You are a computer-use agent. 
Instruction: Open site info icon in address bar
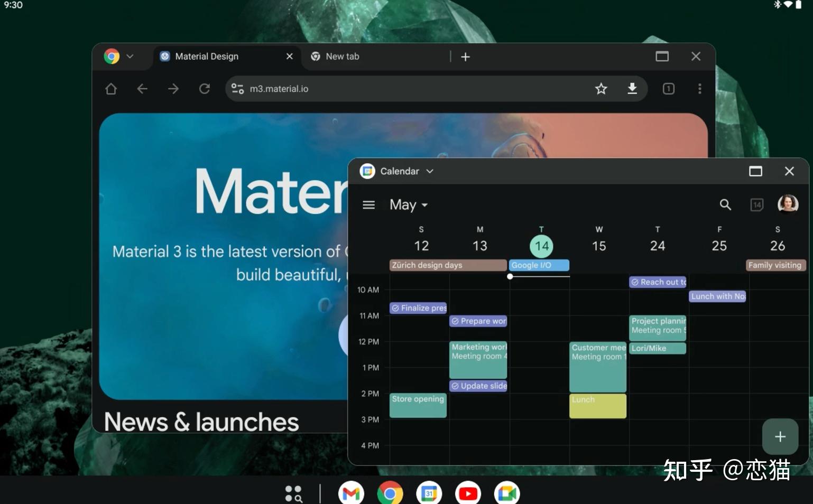coord(238,89)
